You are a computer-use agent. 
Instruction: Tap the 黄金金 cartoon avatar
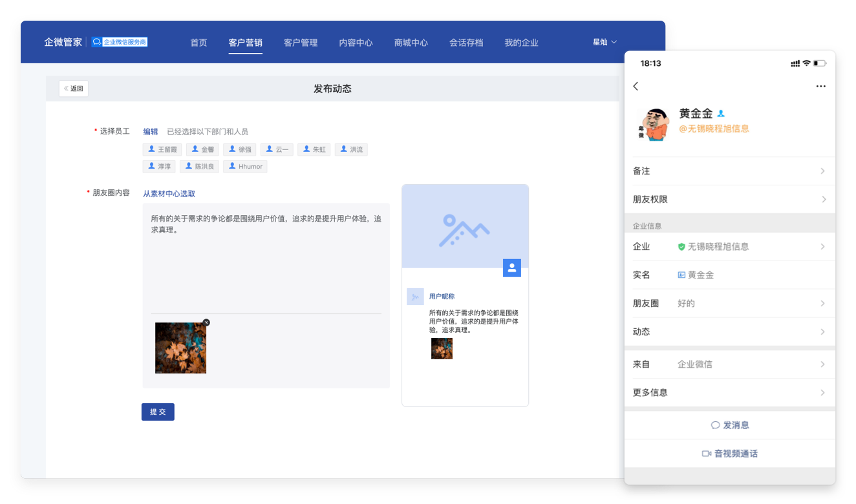pyautogui.click(x=654, y=124)
